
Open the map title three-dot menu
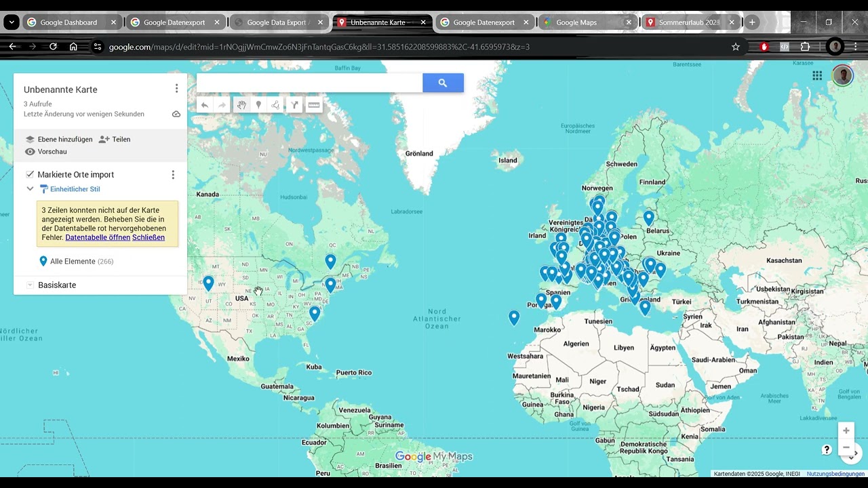click(x=176, y=89)
